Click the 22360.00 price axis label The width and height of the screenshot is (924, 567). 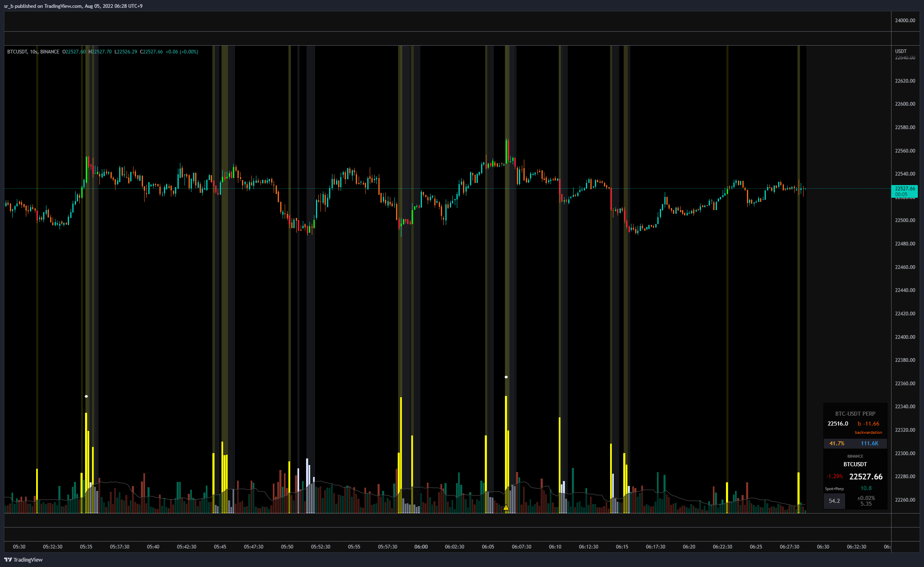905,384
